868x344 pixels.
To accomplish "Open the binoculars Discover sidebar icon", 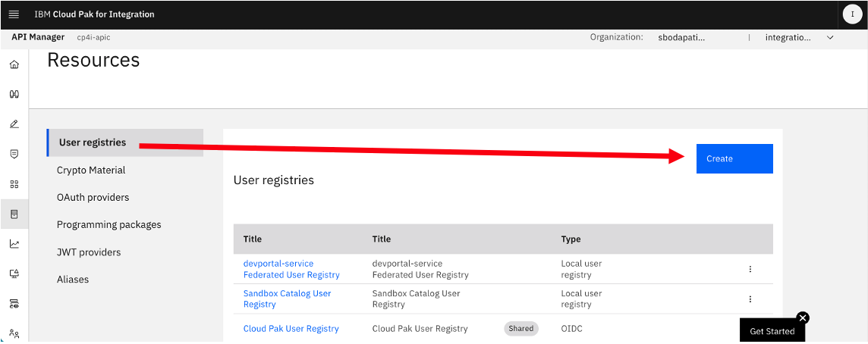I will point(14,95).
